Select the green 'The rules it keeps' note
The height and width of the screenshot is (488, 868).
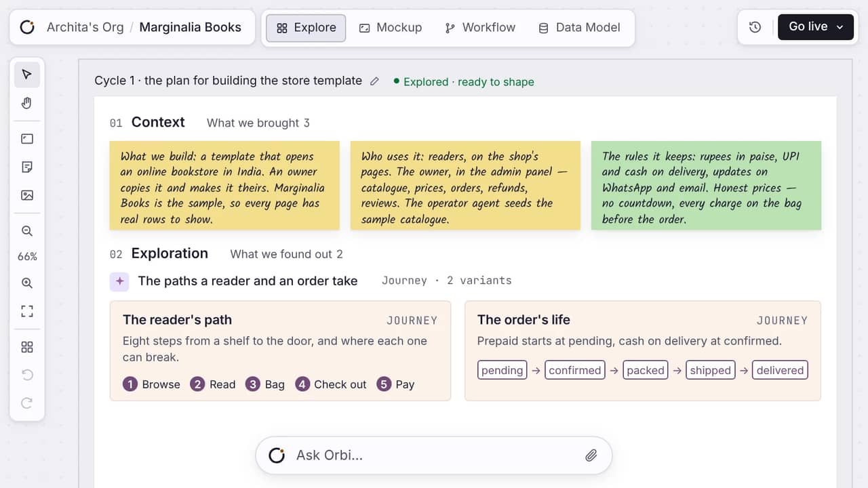(x=706, y=185)
